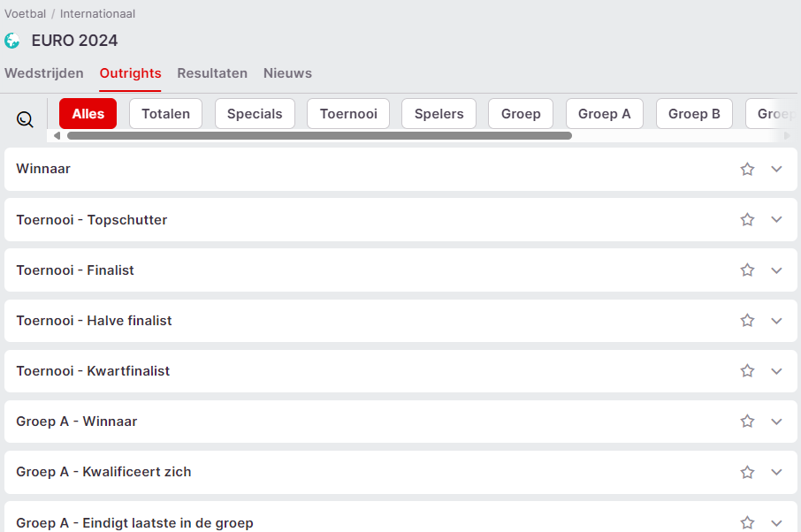
Task: Click the EURO 2024 heading
Action: tap(74, 41)
